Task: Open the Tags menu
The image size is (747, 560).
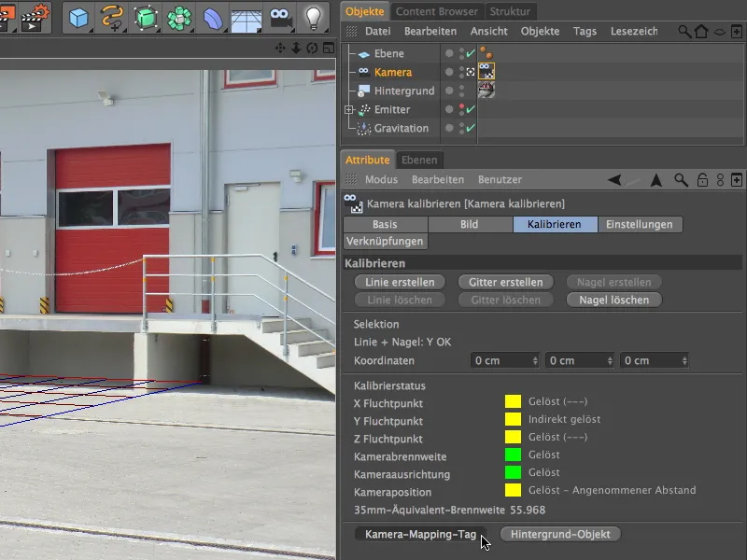Action: click(585, 31)
